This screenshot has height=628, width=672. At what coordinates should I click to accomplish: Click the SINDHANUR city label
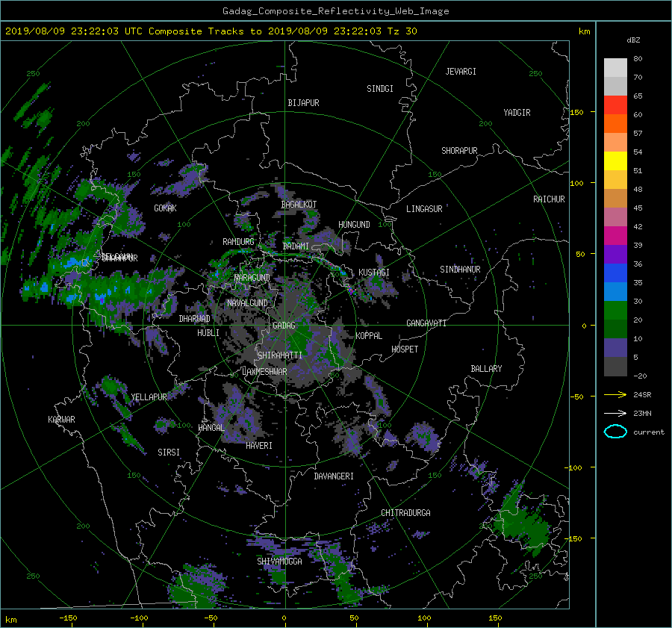pos(460,270)
